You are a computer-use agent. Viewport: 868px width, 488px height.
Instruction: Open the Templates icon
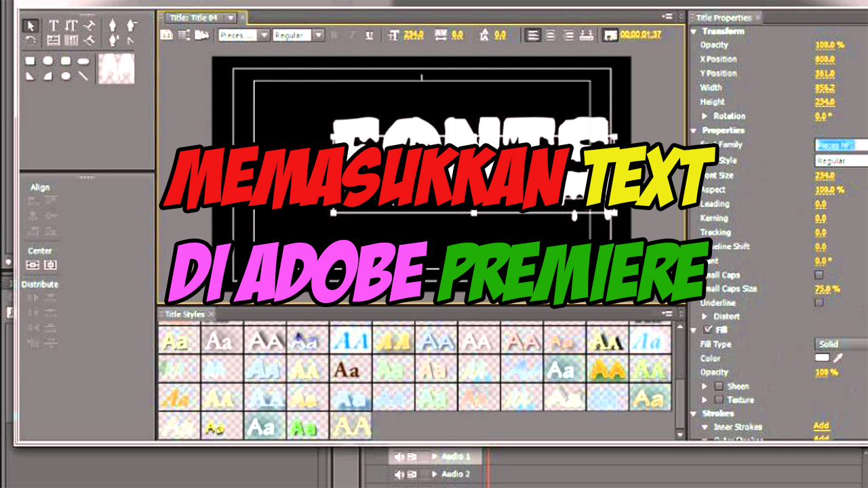[x=203, y=35]
